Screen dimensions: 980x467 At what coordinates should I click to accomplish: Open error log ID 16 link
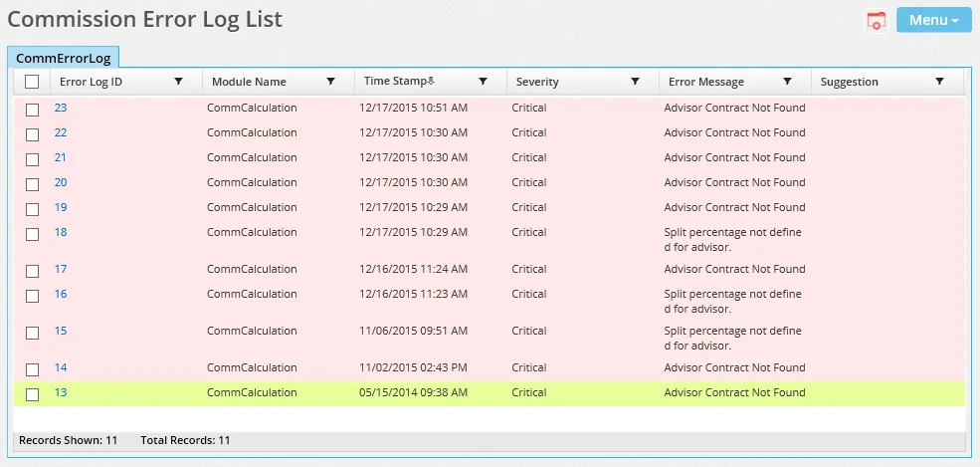click(x=61, y=294)
